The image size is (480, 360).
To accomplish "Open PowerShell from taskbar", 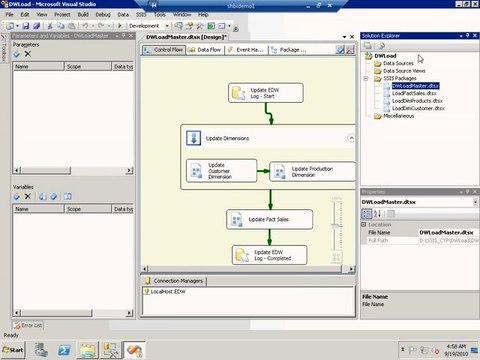I will pyautogui.click(x=64, y=350).
